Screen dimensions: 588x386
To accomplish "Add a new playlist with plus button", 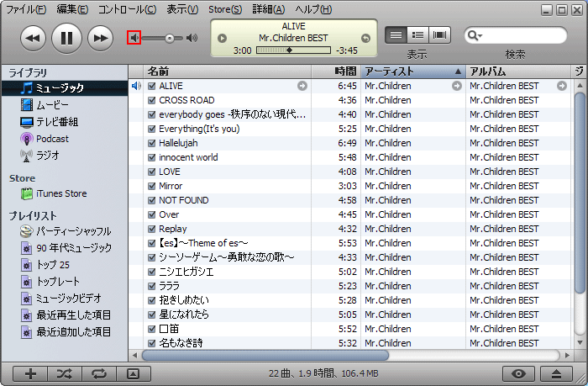I will [30, 373].
